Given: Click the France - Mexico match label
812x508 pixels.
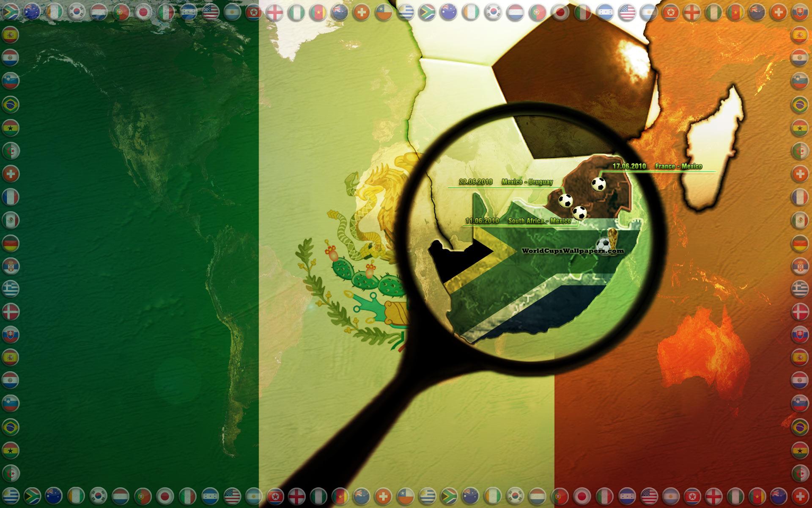Looking at the screenshot, I should [x=678, y=166].
